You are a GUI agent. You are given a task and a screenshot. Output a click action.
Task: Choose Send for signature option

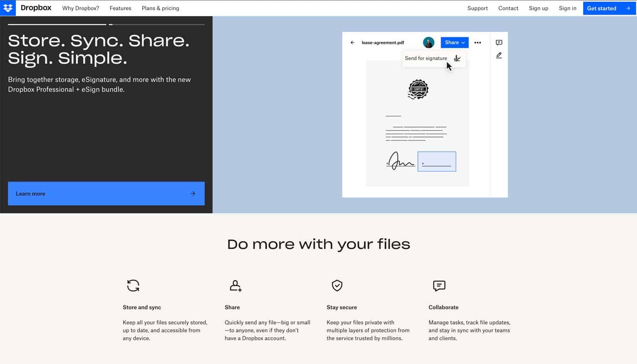(434, 58)
